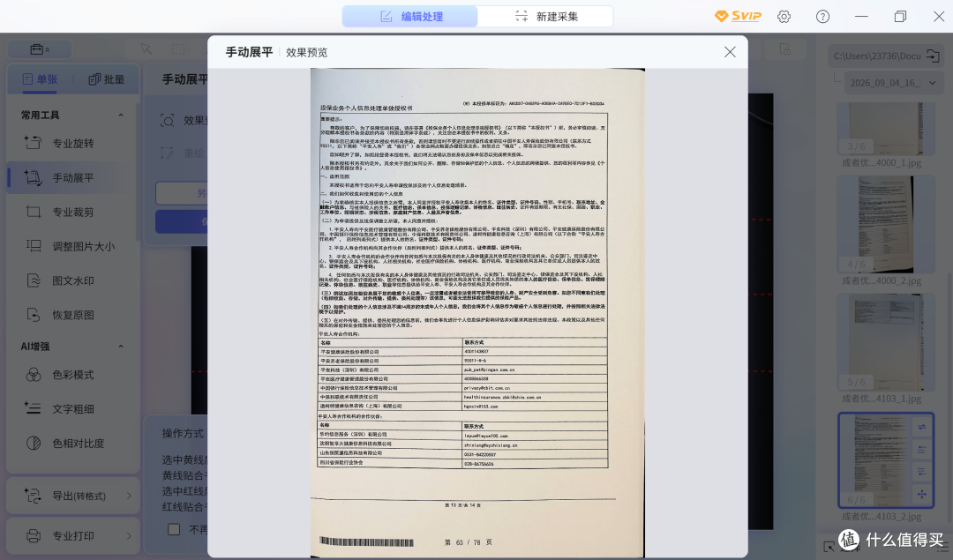Collapse the 常用工具 section

(x=121, y=115)
